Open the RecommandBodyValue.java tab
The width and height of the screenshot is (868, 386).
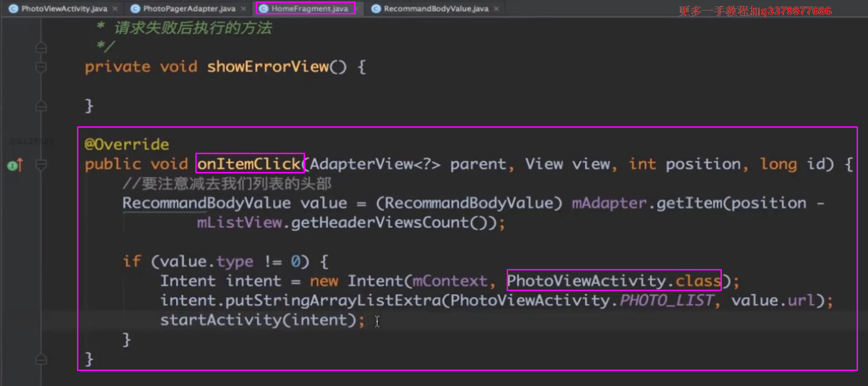436,9
